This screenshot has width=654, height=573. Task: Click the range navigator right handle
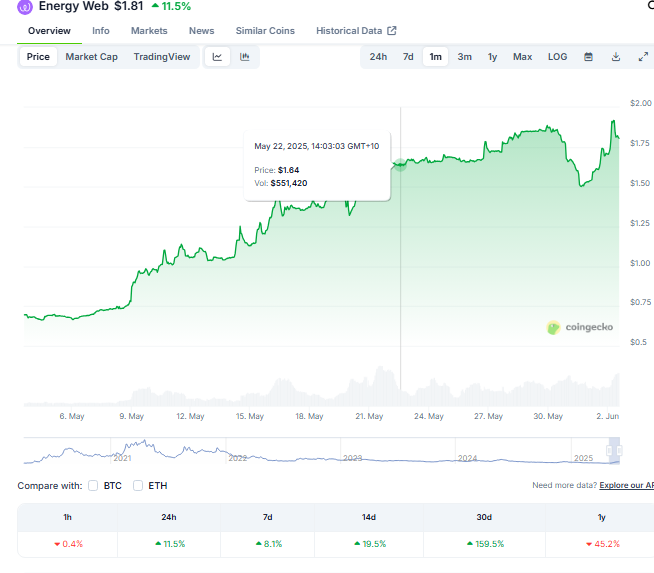[619, 450]
